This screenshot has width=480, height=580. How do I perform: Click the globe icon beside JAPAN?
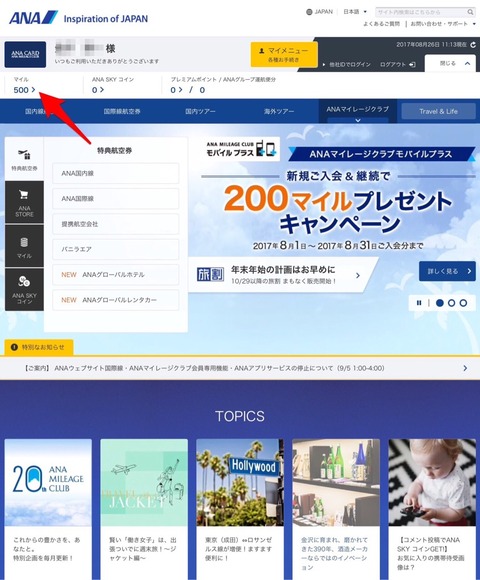(x=309, y=12)
